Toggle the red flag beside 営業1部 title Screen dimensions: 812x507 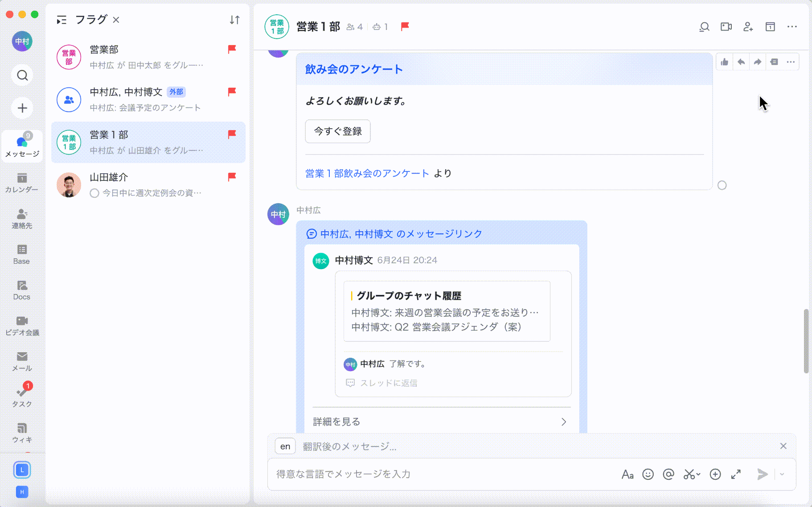(405, 27)
